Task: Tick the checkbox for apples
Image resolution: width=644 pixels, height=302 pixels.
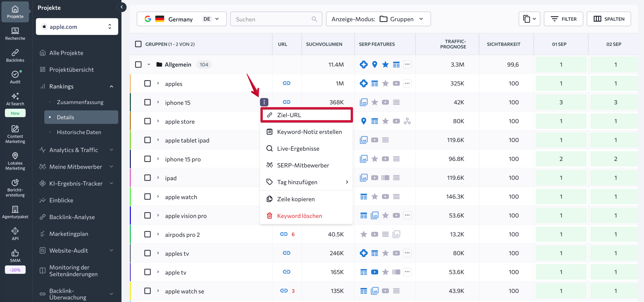Action: (x=147, y=83)
